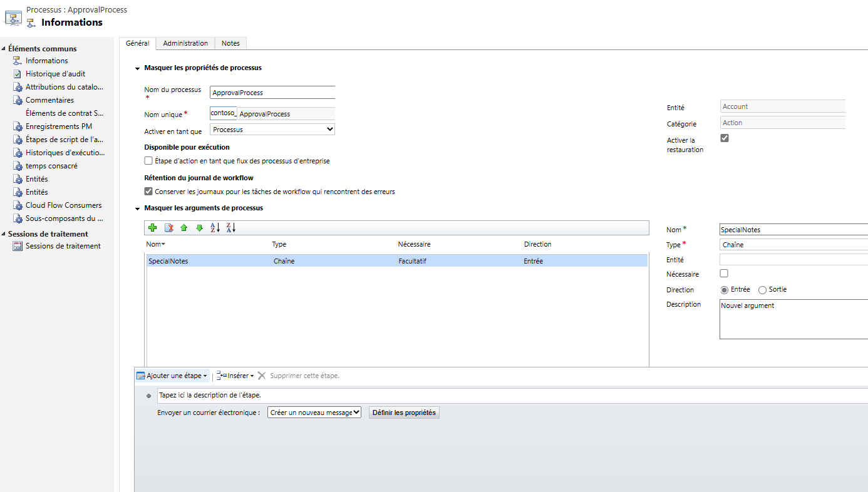Open the Insérer dropdown menu

coord(235,376)
